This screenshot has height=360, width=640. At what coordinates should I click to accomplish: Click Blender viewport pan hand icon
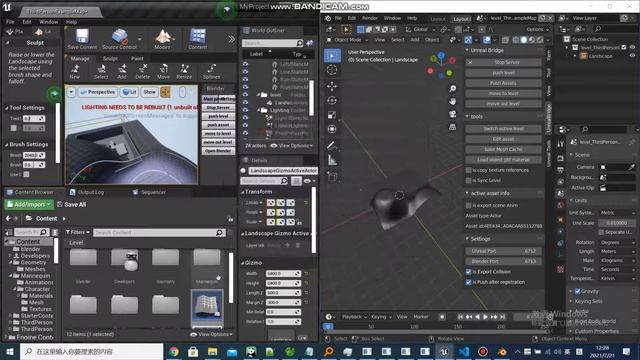point(453,101)
